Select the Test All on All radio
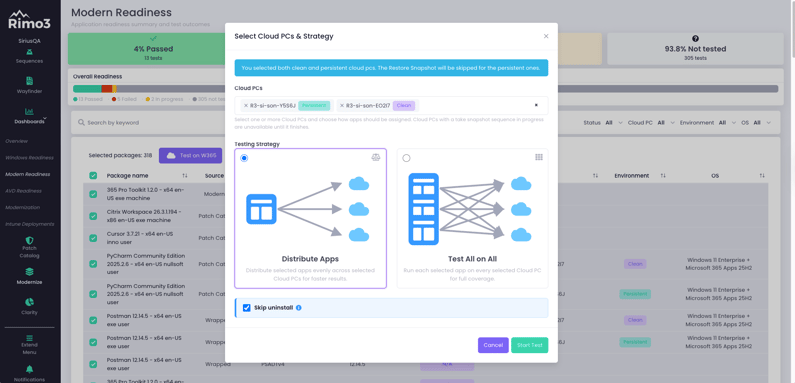 click(406, 158)
